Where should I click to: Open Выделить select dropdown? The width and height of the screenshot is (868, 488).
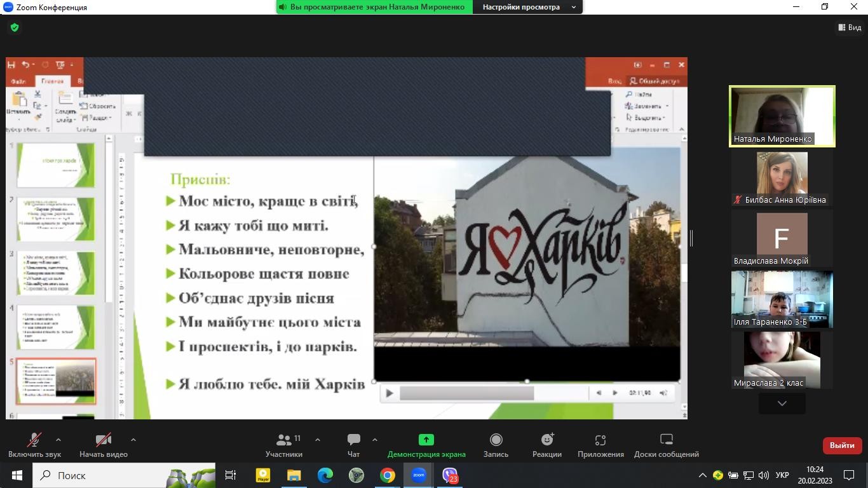[644, 118]
